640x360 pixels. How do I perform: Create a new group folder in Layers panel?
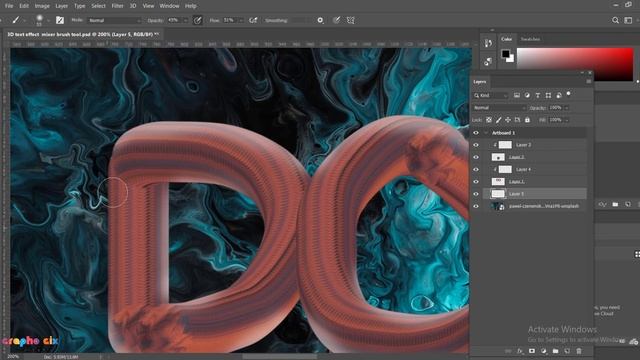555,351
